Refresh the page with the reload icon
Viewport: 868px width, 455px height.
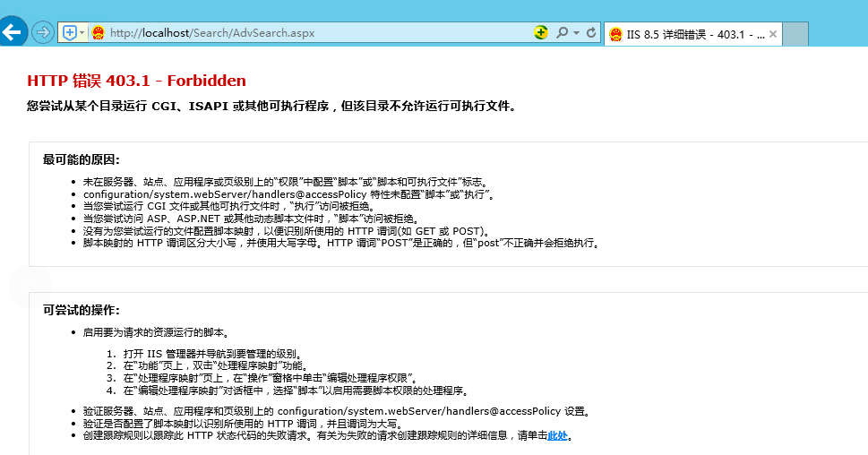coord(591,33)
